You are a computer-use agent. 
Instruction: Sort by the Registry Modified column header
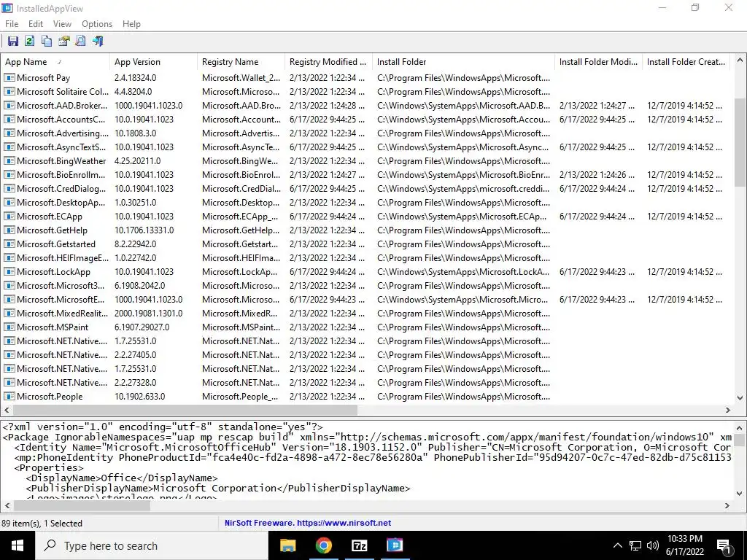tap(329, 62)
